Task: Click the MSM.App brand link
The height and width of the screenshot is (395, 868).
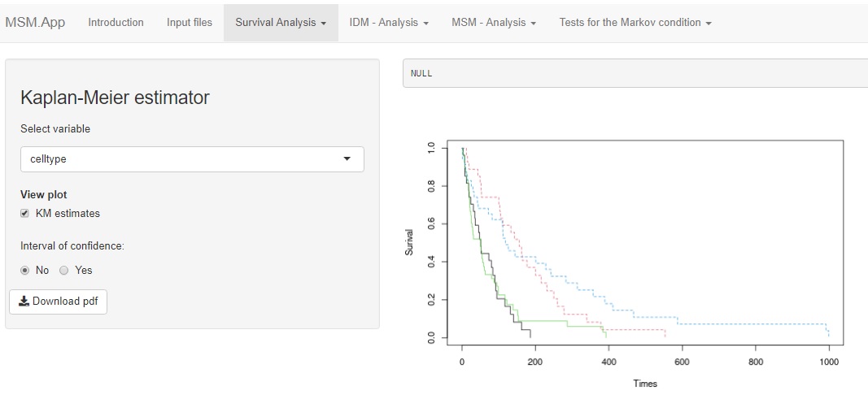Action: pos(35,23)
